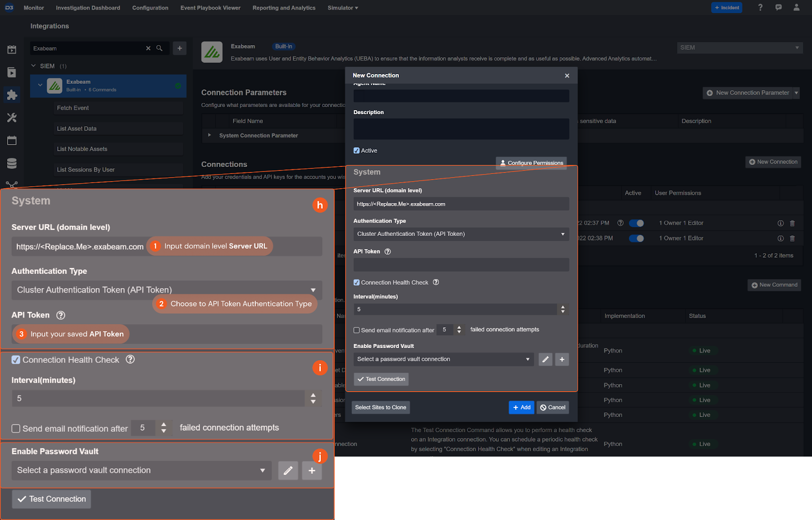Click API Token field in New Connection dialog

pyautogui.click(x=461, y=264)
